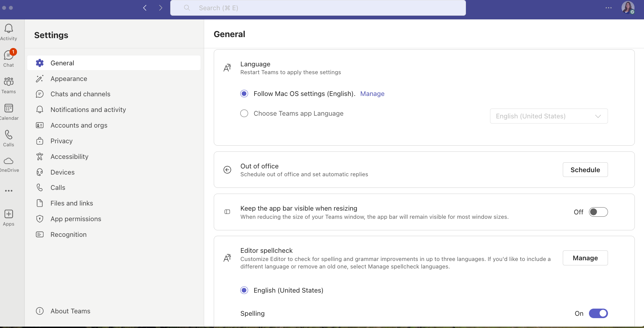Click the Manage link next to Mac OS settings
The height and width of the screenshot is (328, 644).
click(x=372, y=94)
